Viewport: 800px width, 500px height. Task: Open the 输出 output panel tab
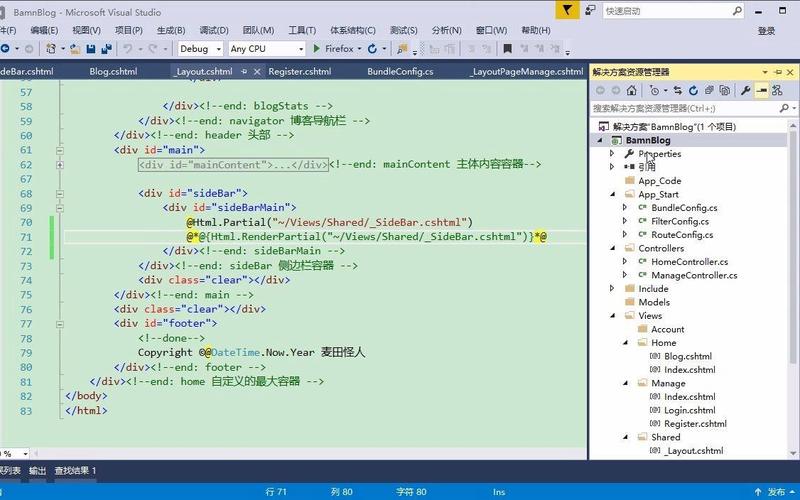tap(37, 470)
